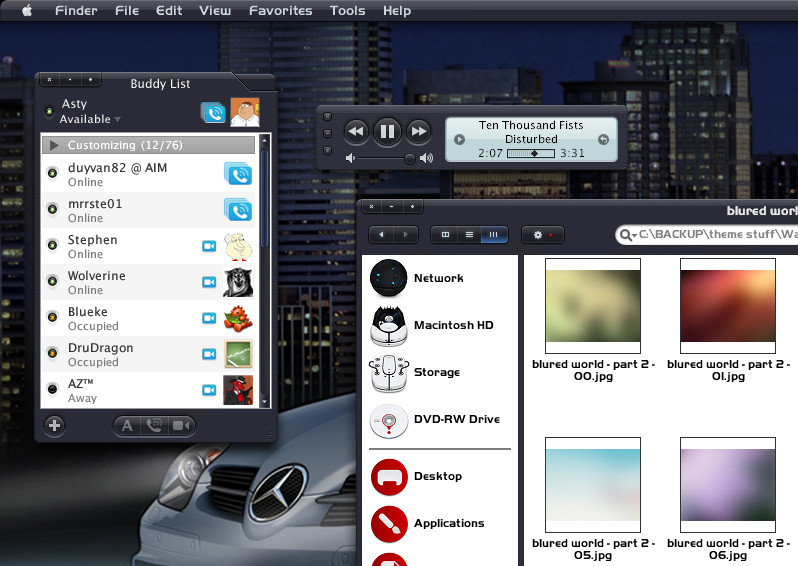Viewport: 798px width, 566px height.
Task: Open the Favorites menu
Action: [280, 11]
